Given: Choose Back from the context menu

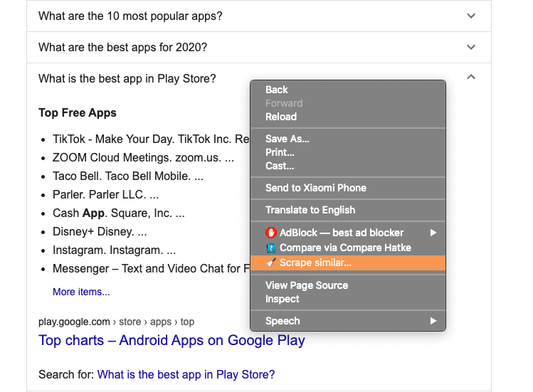Looking at the screenshot, I should pyautogui.click(x=348, y=90).
